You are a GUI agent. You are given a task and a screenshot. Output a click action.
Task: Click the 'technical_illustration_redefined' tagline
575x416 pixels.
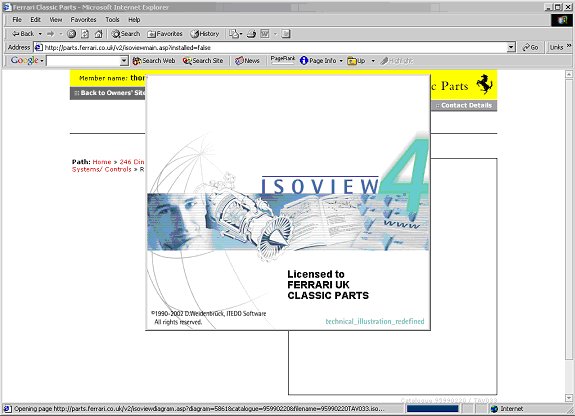375,321
